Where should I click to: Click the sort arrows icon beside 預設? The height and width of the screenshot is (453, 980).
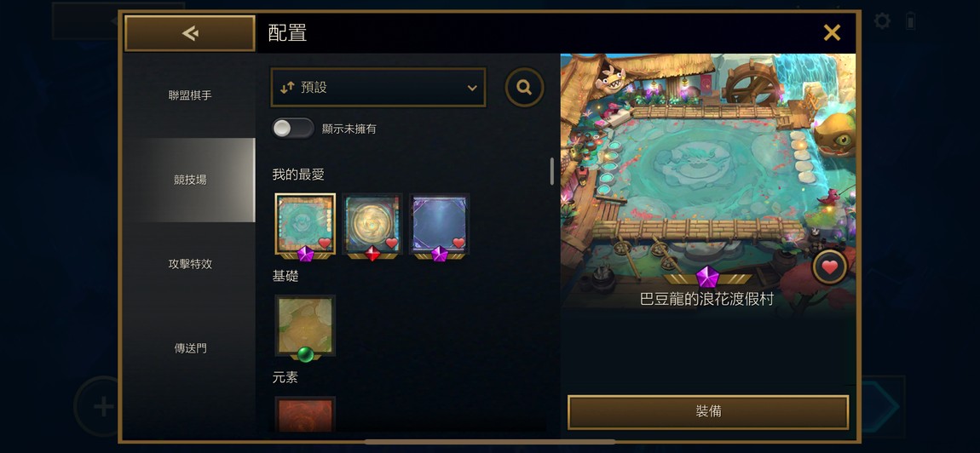[x=287, y=88]
